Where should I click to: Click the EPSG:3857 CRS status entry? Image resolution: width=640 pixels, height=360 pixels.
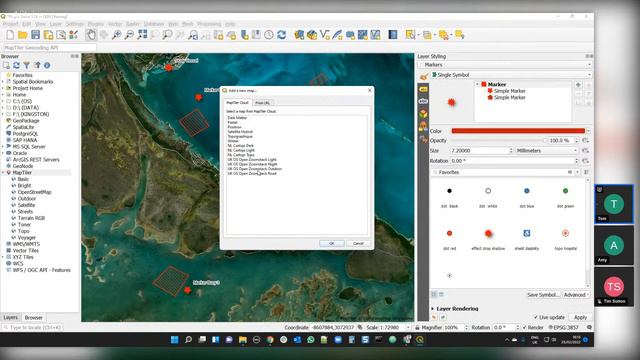point(563,327)
